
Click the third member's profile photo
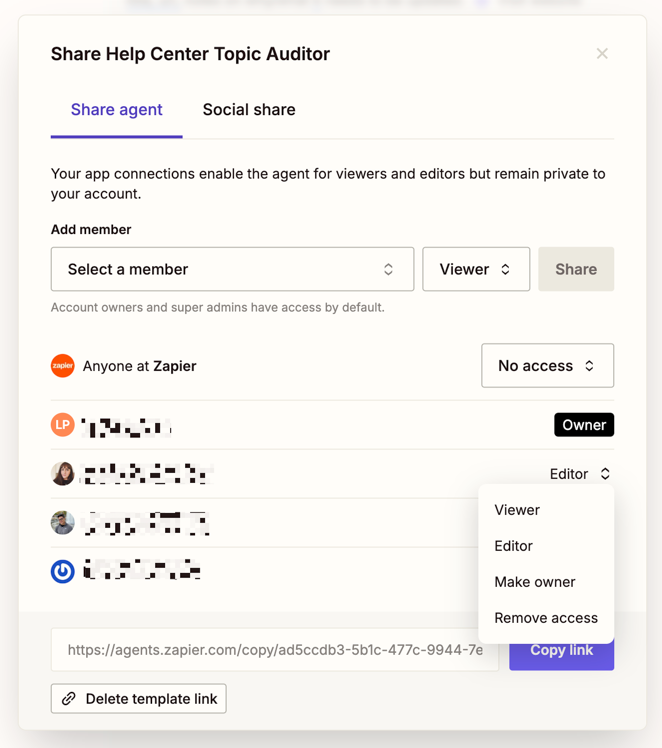(63, 523)
